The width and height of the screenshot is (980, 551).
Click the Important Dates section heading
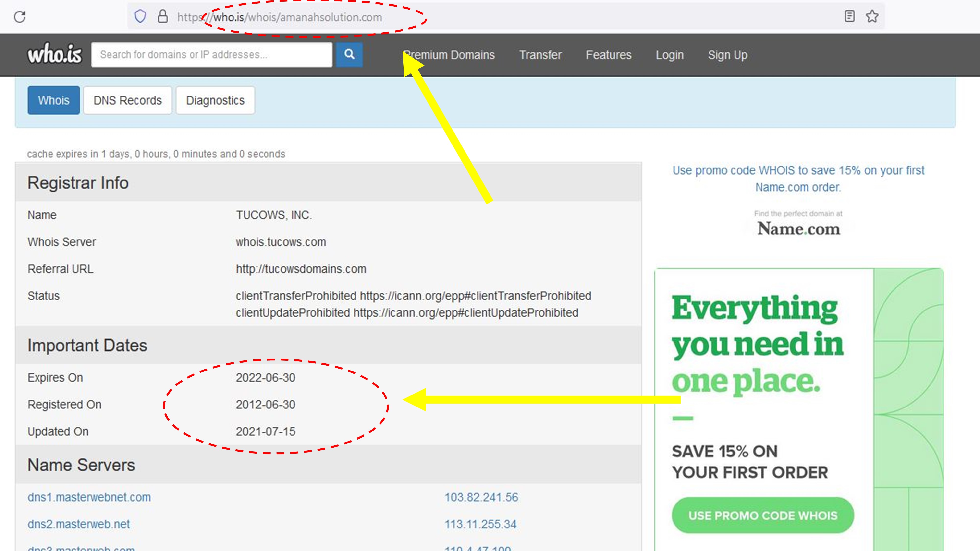(x=87, y=345)
